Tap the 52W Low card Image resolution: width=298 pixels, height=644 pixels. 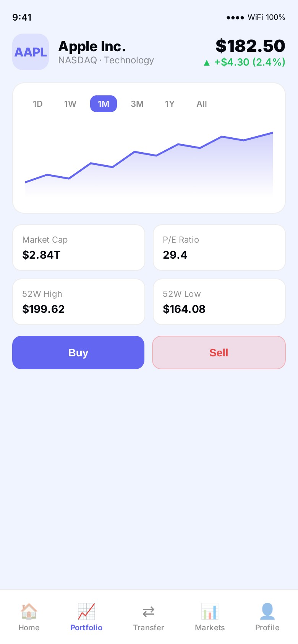click(x=219, y=302)
